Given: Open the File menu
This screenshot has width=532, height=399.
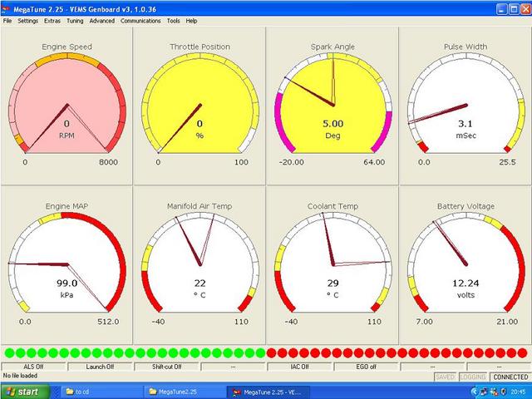Looking at the screenshot, I should [7, 20].
